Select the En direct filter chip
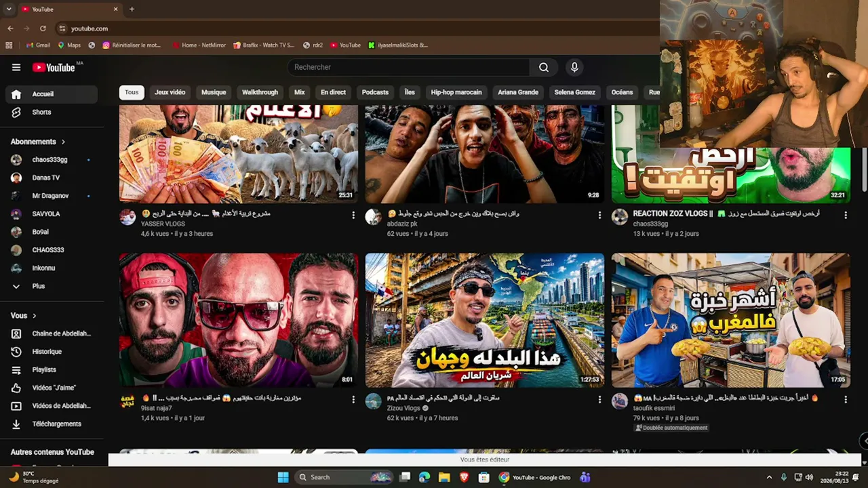Viewport: 868px width, 488px height. coord(333,92)
